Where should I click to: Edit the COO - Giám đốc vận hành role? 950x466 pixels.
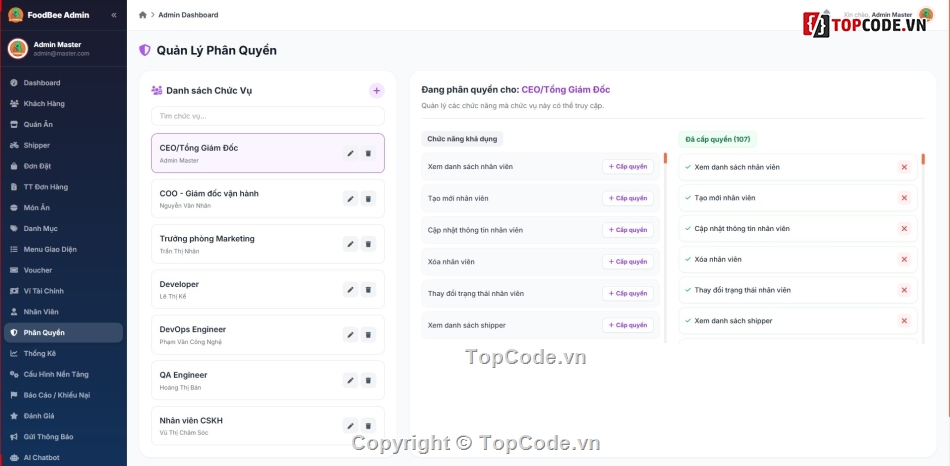click(350, 199)
